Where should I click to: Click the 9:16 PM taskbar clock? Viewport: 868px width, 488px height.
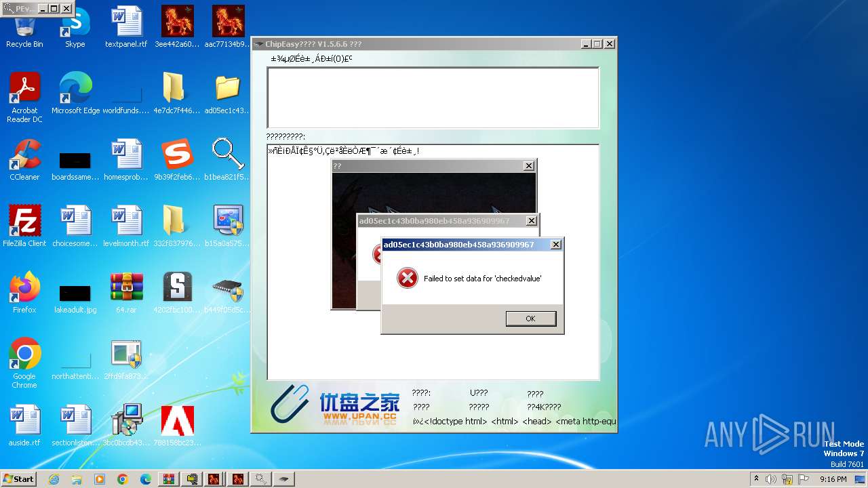[833, 479]
